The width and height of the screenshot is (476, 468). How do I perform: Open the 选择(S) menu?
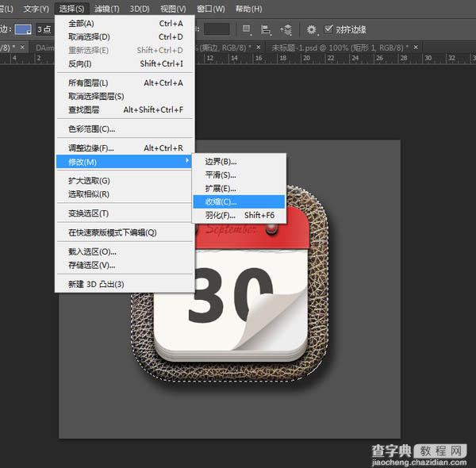(x=71, y=9)
